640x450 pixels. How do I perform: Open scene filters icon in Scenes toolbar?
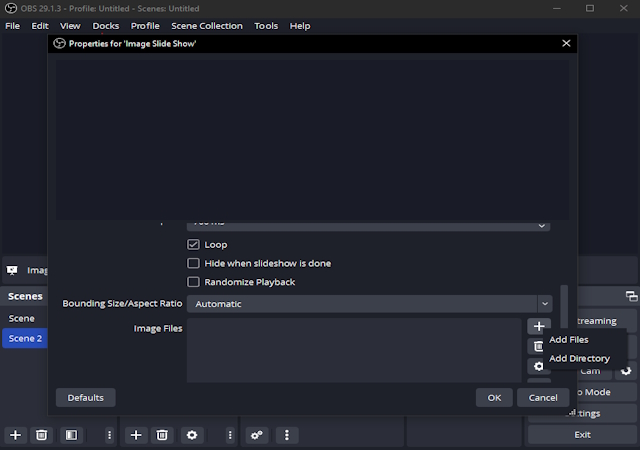(x=71, y=435)
